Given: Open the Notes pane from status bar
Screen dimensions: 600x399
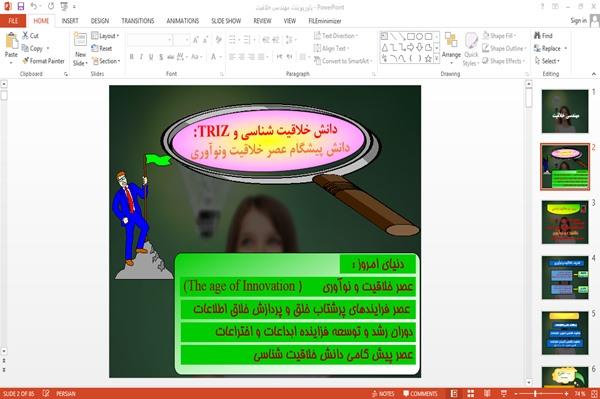Looking at the screenshot, I should pos(383,394).
